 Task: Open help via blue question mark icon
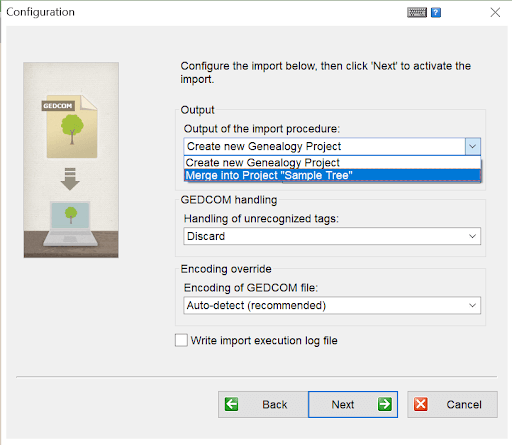pos(436,13)
